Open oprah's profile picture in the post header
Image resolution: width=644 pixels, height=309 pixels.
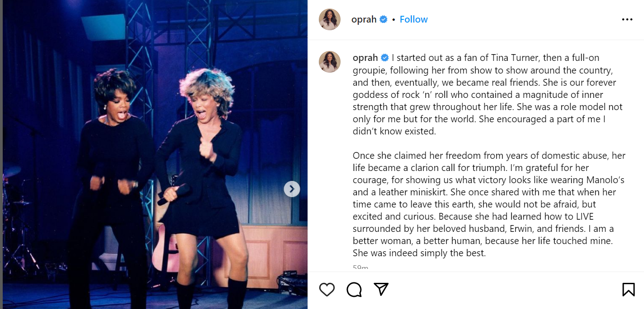[x=330, y=19]
